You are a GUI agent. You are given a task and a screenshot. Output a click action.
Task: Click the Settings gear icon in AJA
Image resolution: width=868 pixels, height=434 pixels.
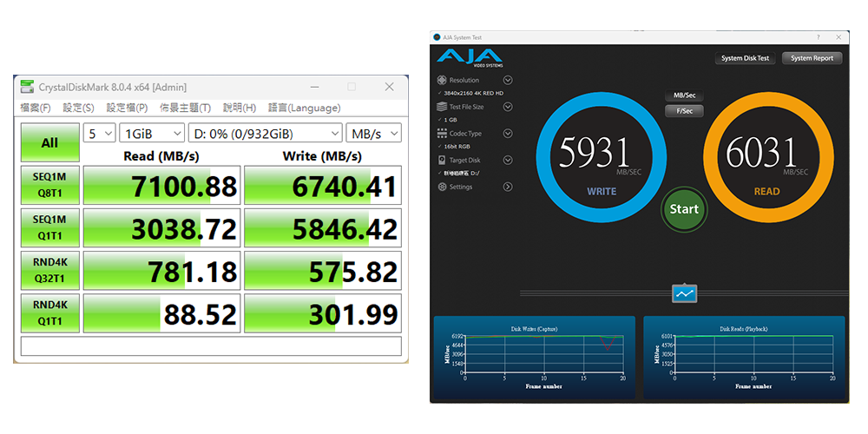(442, 187)
